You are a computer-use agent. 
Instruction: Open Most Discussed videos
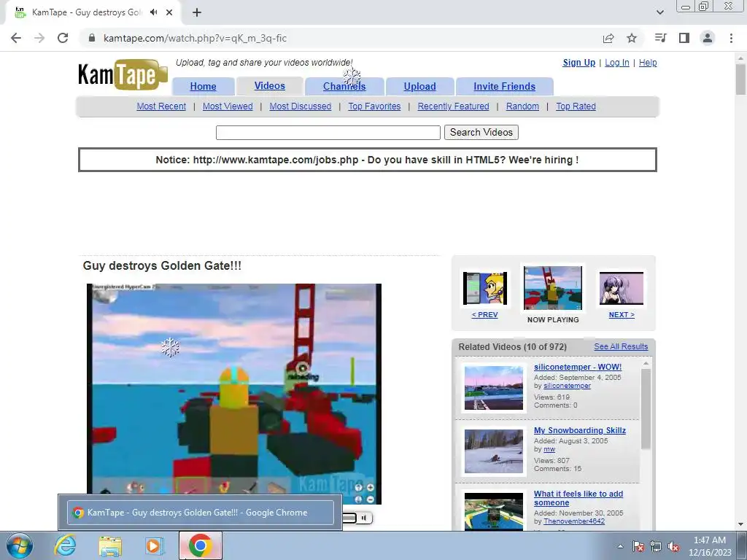click(x=300, y=106)
